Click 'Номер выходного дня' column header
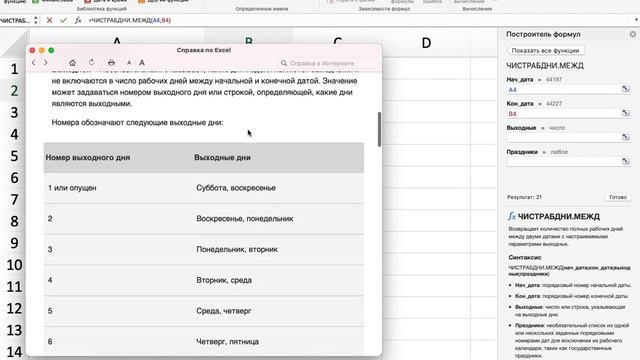640x360 pixels. pyautogui.click(x=88, y=158)
